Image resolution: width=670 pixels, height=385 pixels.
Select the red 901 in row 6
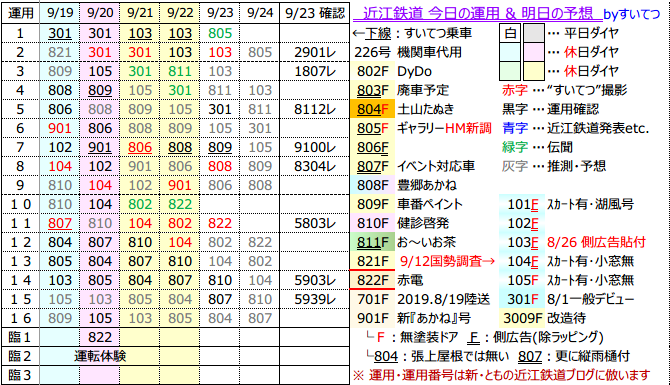tap(60, 128)
